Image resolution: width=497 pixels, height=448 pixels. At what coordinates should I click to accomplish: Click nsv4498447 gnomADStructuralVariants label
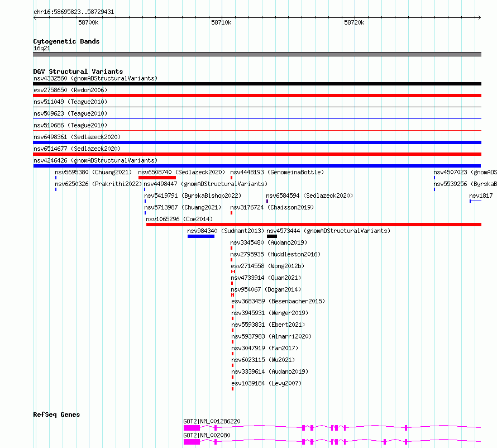pos(206,184)
